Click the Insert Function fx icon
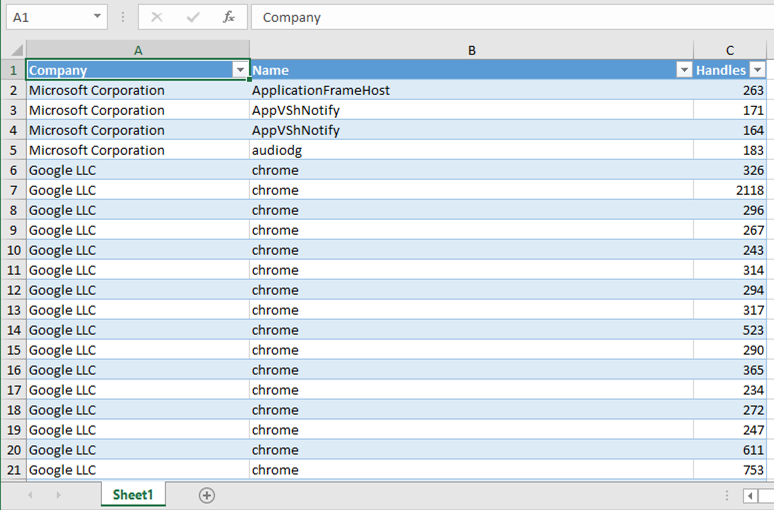 pyautogui.click(x=228, y=17)
